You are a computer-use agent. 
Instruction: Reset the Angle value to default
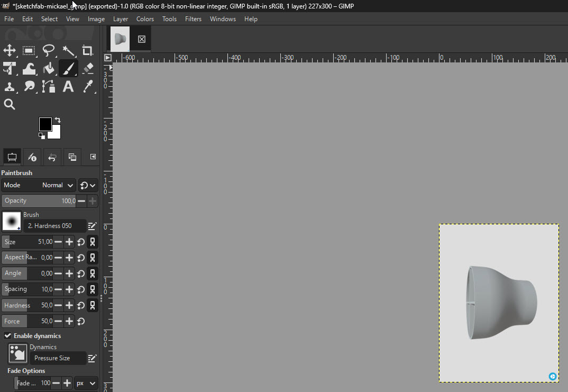80,274
